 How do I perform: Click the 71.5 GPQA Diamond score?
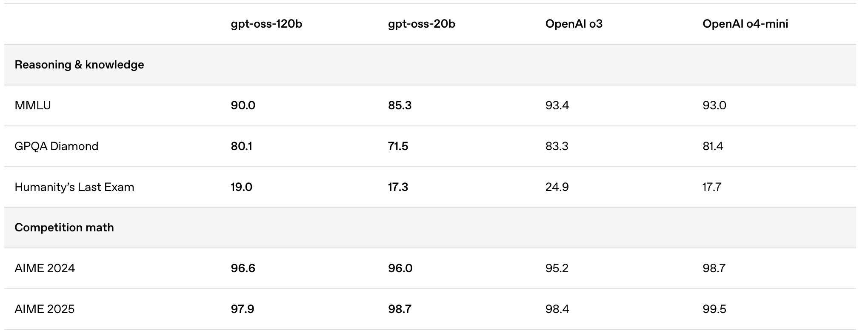tap(398, 146)
